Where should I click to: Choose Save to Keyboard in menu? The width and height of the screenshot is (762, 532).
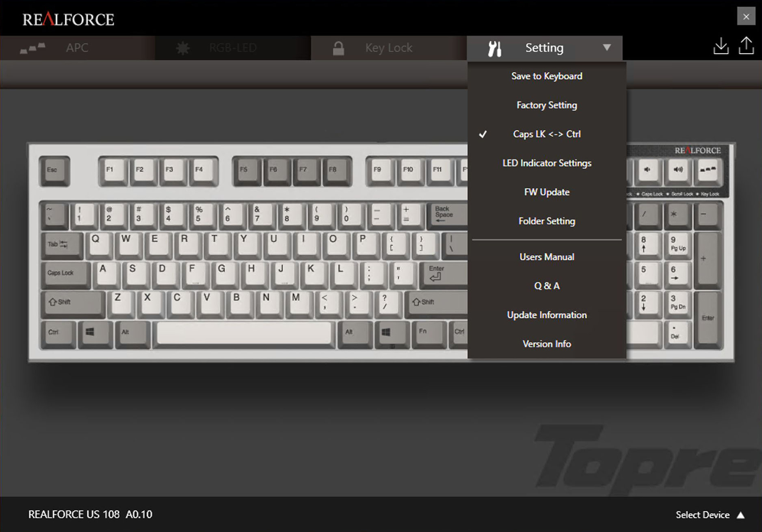pyautogui.click(x=547, y=76)
